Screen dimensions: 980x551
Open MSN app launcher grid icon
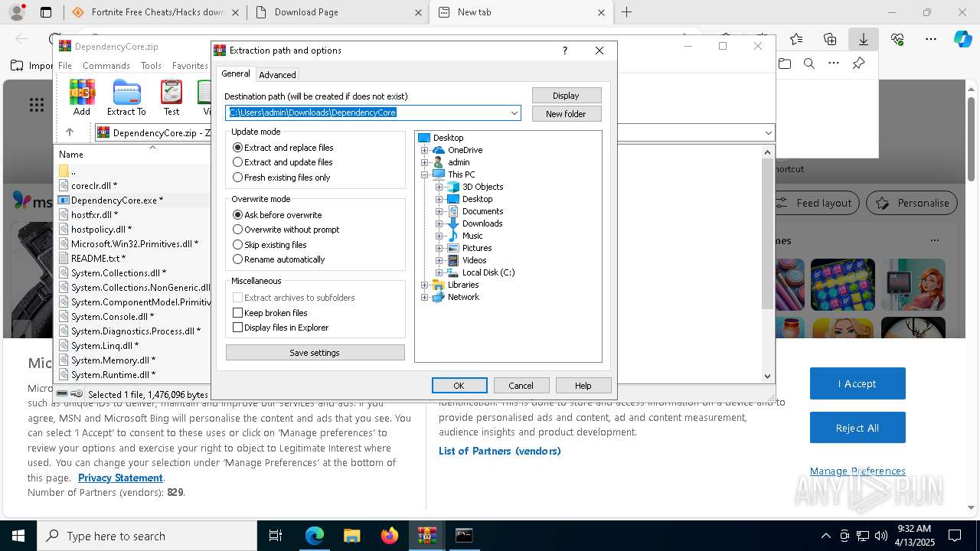tap(36, 105)
